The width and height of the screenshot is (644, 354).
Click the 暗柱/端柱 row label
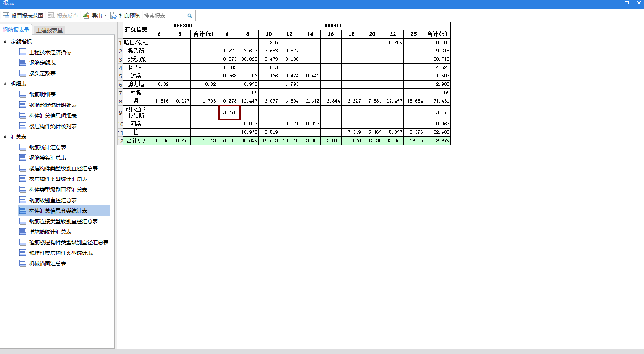click(136, 43)
